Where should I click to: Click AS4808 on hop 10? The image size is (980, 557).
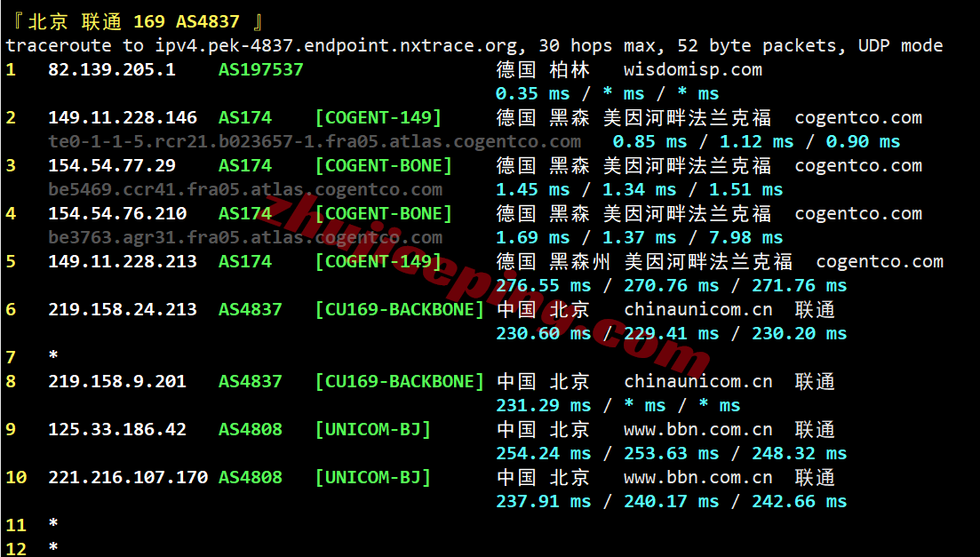pos(250,478)
